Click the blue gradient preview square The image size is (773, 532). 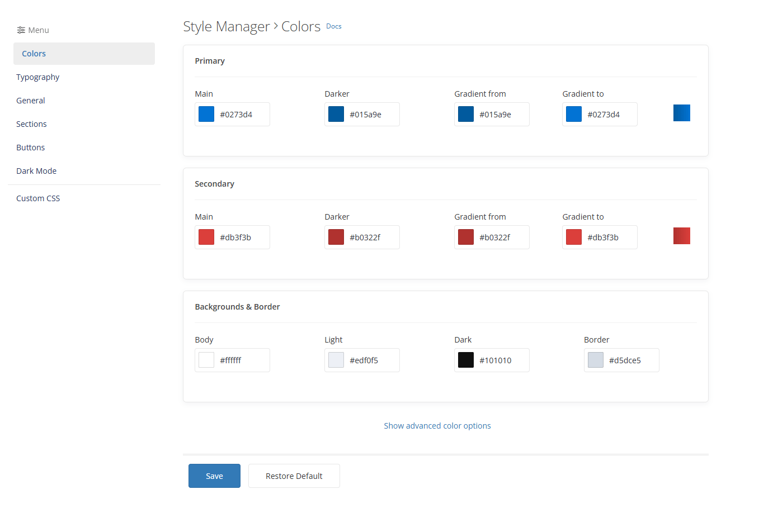682,113
